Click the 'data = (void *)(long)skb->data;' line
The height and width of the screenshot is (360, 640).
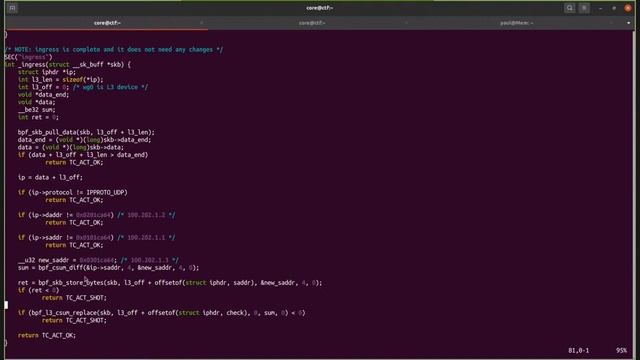pos(71,147)
